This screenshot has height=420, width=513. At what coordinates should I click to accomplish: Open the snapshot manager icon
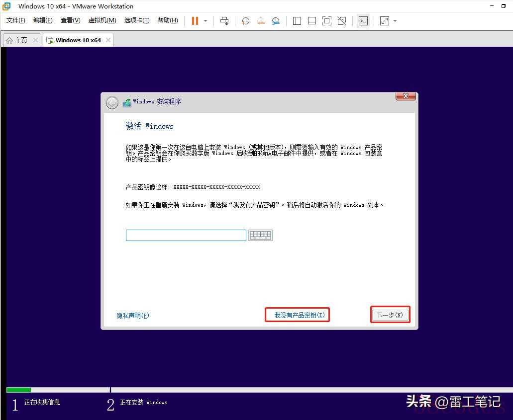[x=276, y=21]
